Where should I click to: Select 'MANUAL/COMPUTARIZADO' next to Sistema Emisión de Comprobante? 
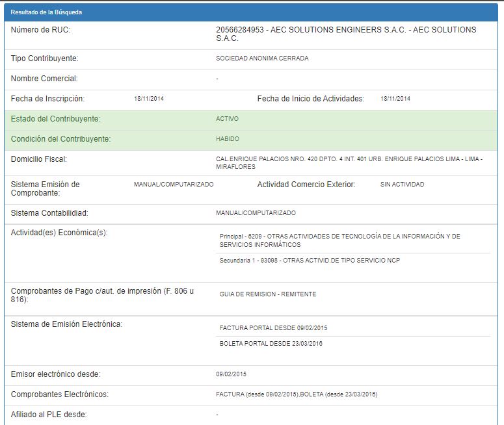[x=174, y=185]
